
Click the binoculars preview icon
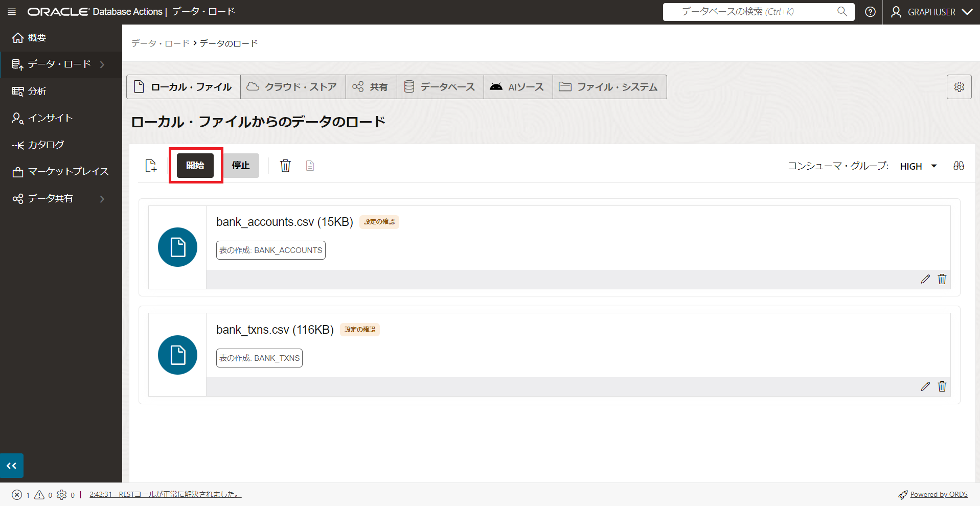click(959, 165)
